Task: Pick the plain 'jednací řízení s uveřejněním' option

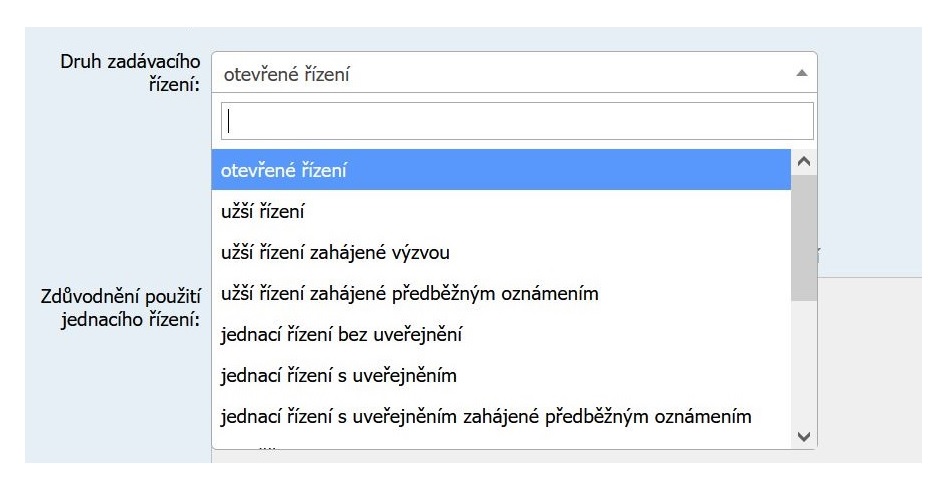Action: [x=500, y=375]
